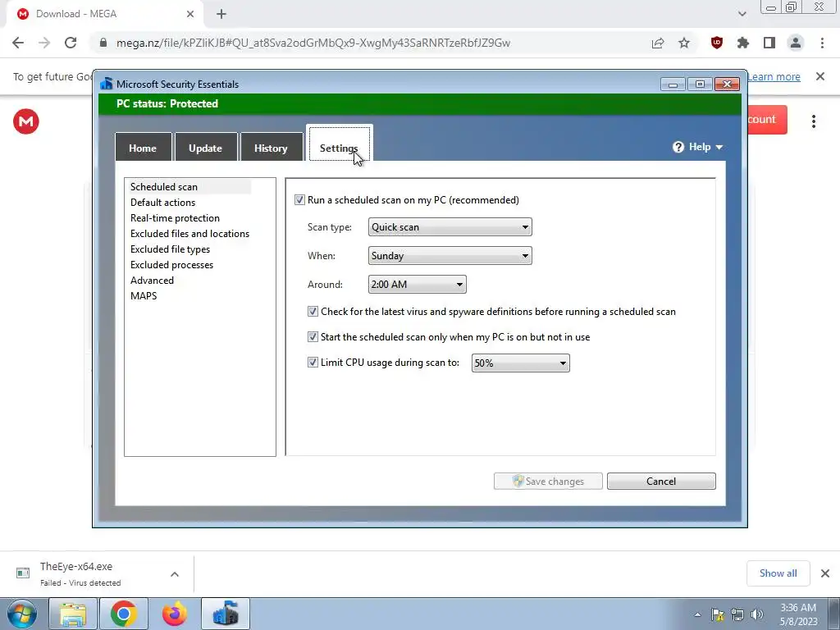Reload the MEGA page
840x630 pixels.
[71, 43]
